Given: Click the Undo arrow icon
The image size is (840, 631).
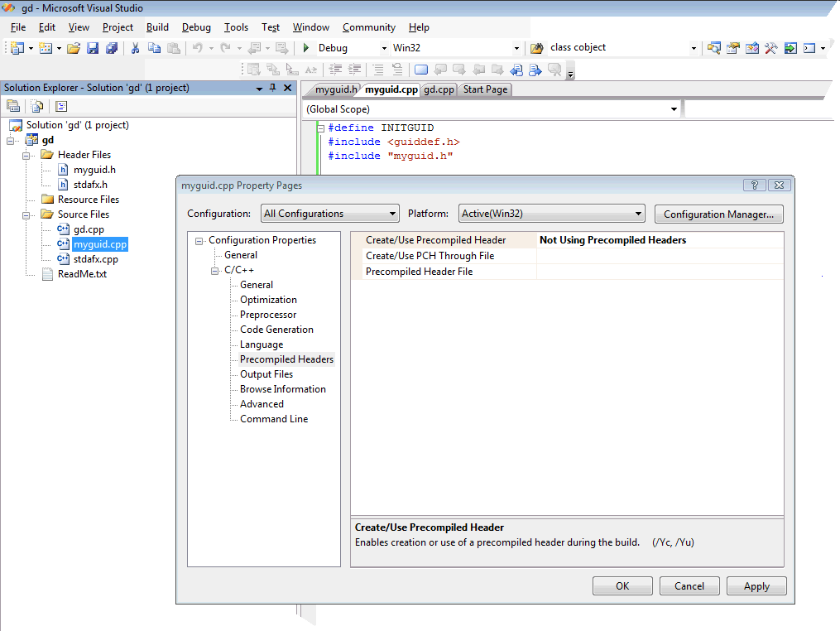Looking at the screenshot, I should [198, 48].
